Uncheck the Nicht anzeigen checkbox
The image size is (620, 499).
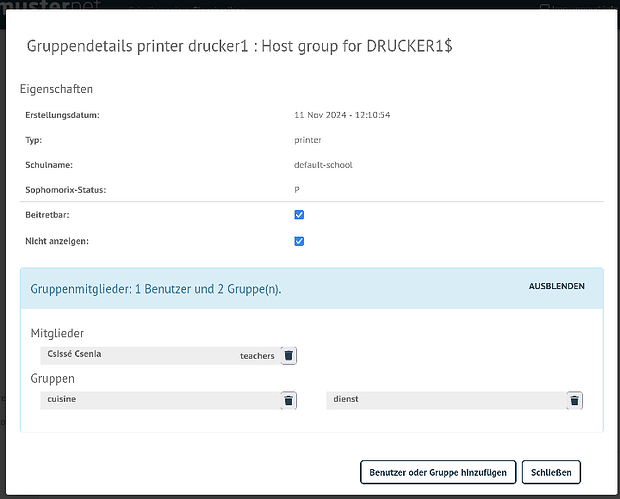tap(299, 241)
